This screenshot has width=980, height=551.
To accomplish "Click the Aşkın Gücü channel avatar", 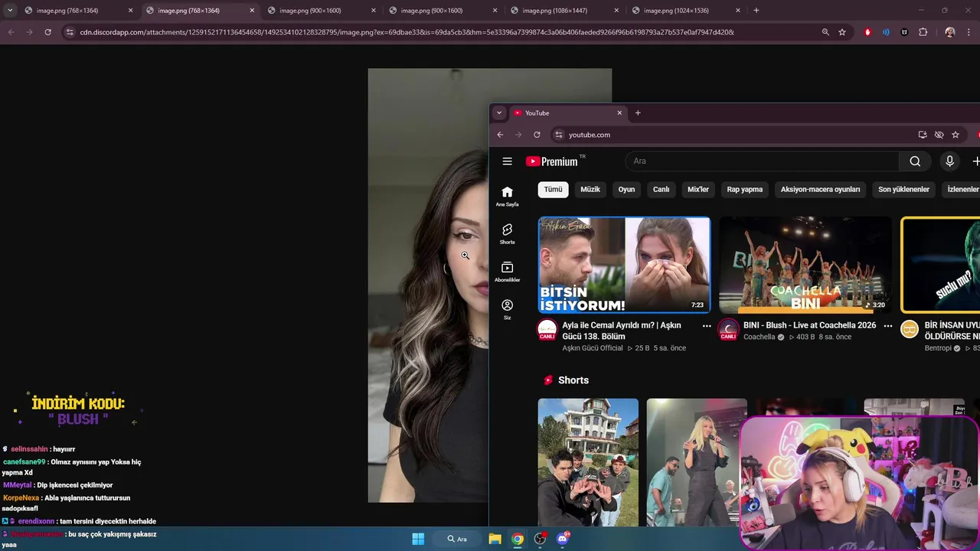I will pyautogui.click(x=547, y=330).
